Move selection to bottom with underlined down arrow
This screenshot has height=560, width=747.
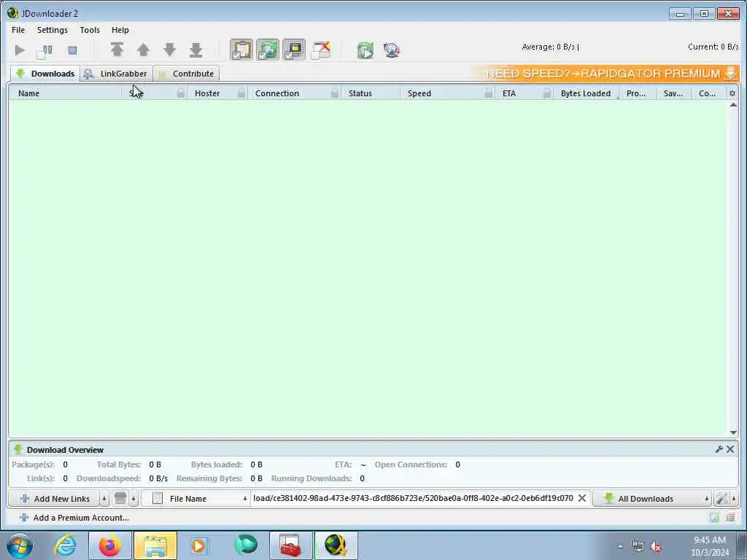pos(196,50)
